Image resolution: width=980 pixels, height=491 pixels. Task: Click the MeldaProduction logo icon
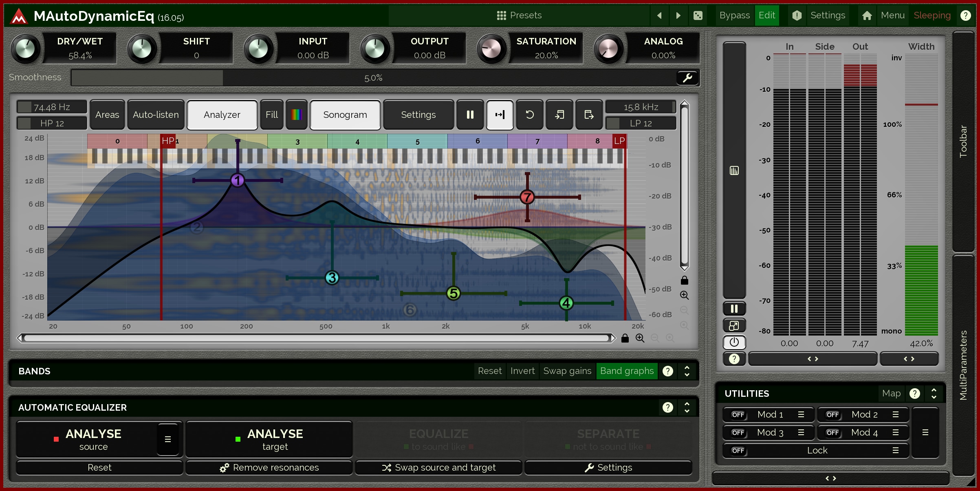pos(19,16)
